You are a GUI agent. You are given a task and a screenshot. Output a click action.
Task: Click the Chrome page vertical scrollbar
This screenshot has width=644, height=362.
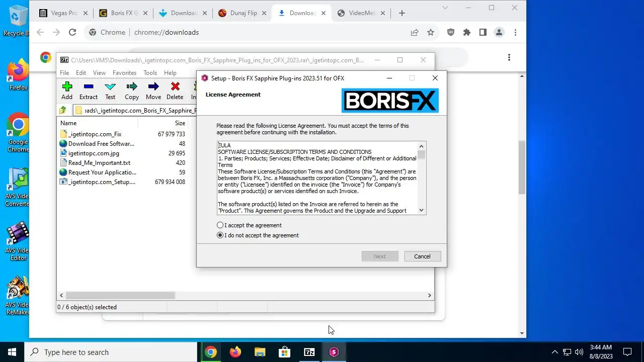click(x=522, y=167)
